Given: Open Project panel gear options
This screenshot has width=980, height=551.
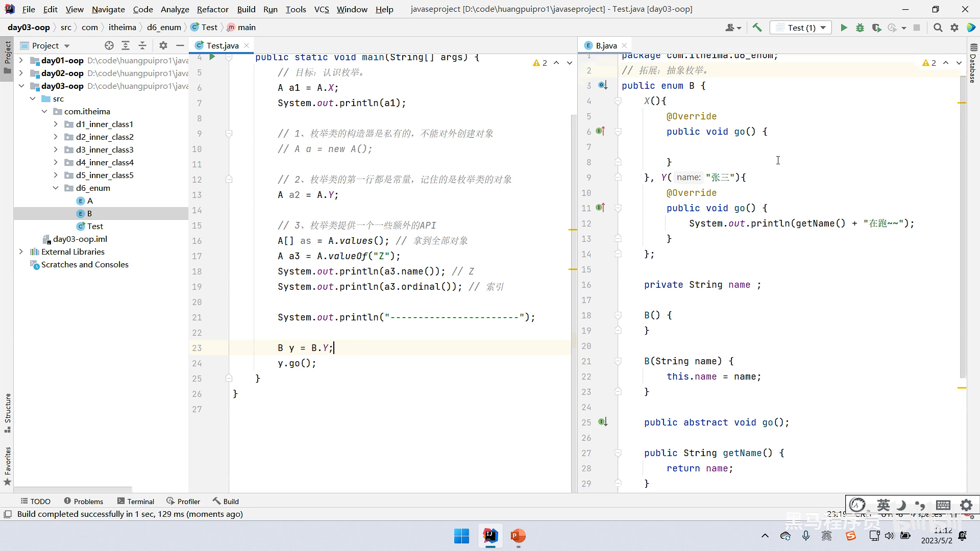Looking at the screenshot, I should pyautogui.click(x=163, y=45).
